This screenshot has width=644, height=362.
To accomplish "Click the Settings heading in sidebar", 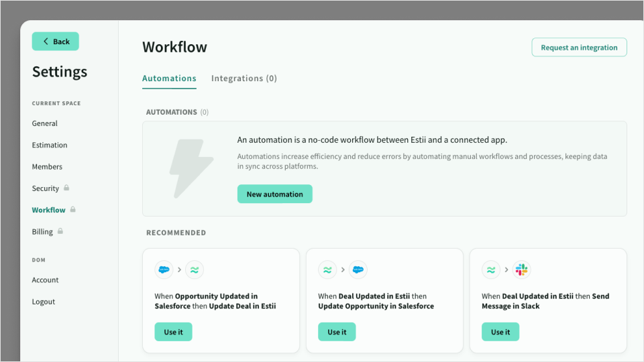I will 60,72.
